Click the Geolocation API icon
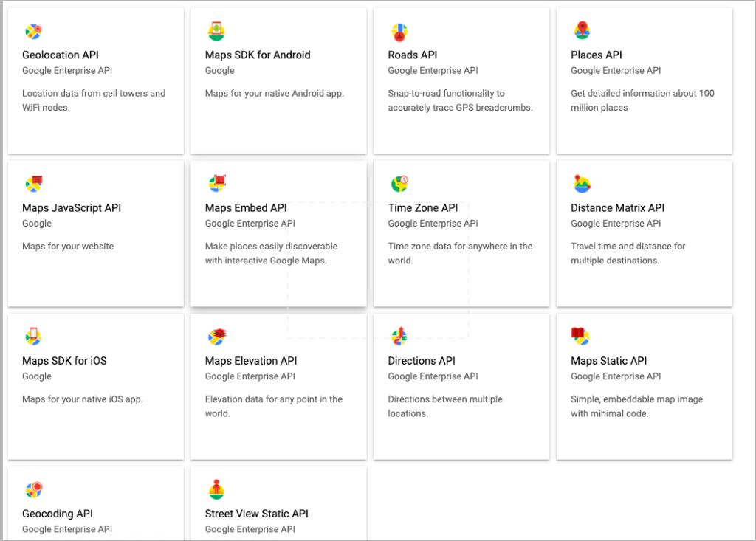Screen dimensions: 756x541 coord(34,31)
